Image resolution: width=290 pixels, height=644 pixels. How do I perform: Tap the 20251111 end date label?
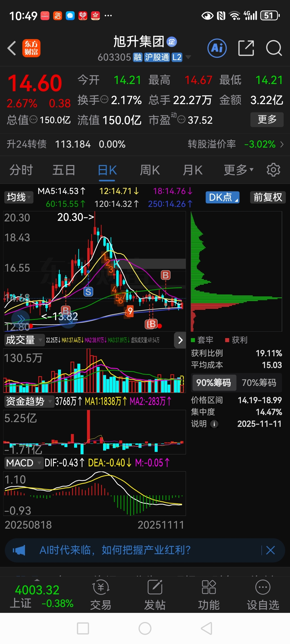pyautogui.click(x=161, y=525)
